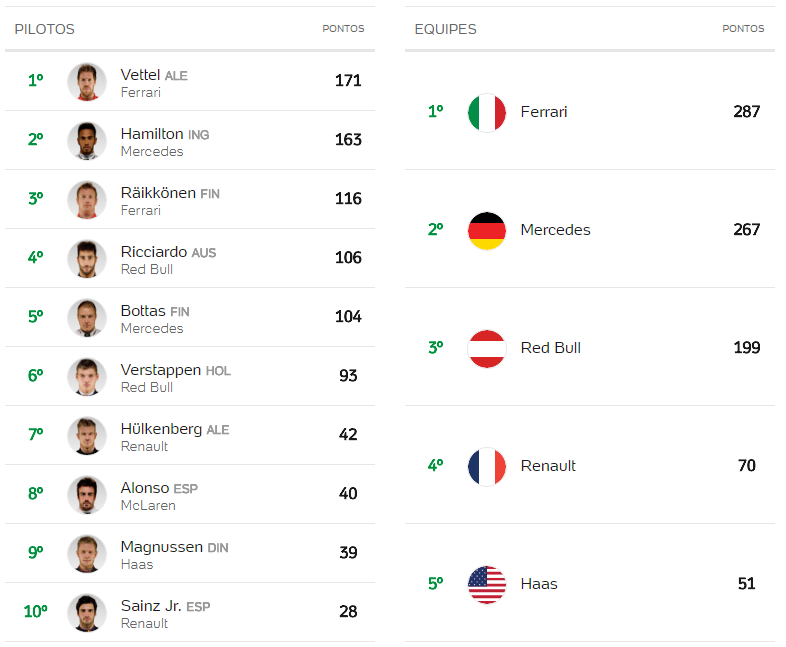Click Alonso's driver photo
This screenshot has width=786, height=647.
point(87,495)
